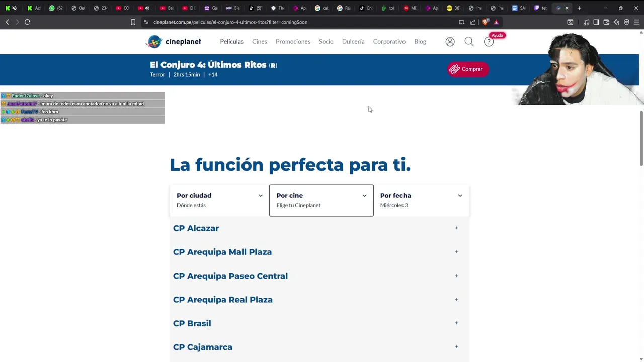Expand CP Arequipa Real Plaza plus sign

[456, 299]
